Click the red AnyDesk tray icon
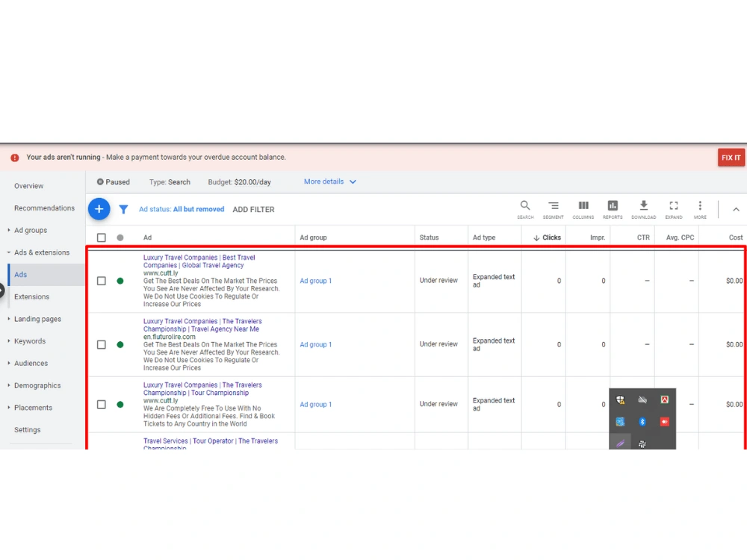747x560 pixels. click(x=665, y=421)
